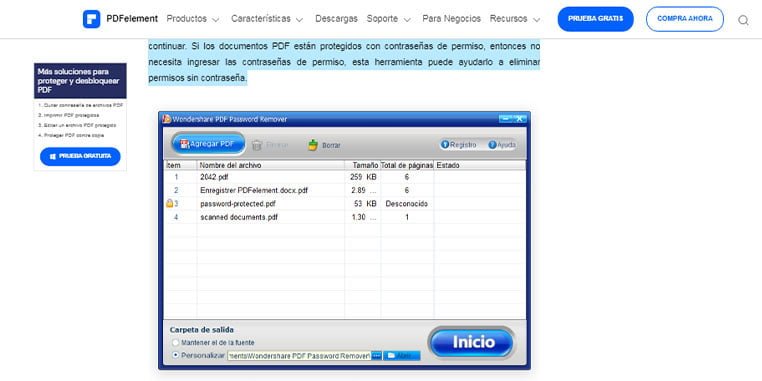The width and height of the screenshot is (762, 381).
Task: Click the Item column header
Action: tap(180, 165)
